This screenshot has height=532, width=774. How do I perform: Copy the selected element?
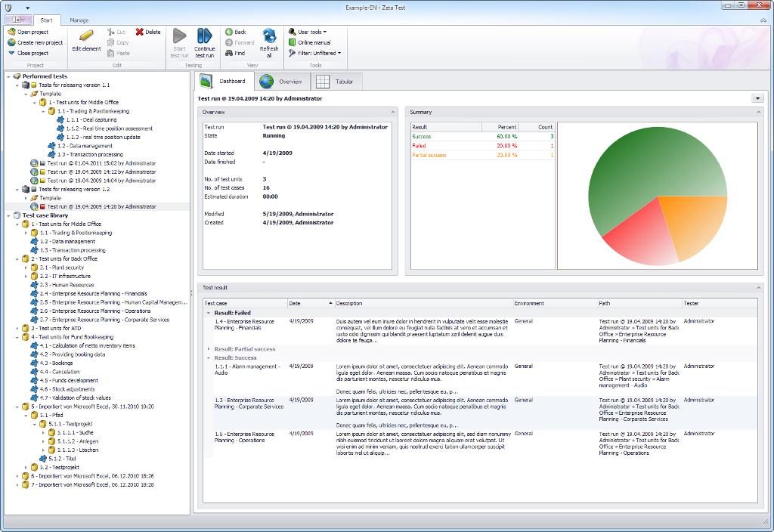119,42
